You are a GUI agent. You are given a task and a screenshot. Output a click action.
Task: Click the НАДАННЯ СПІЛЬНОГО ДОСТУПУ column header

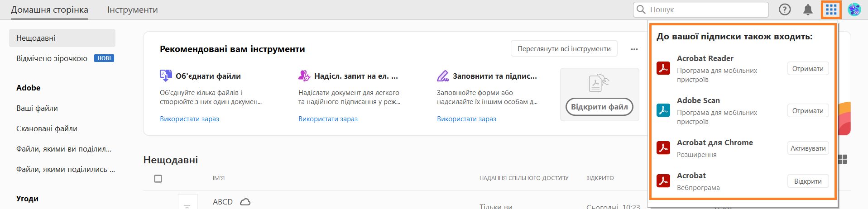[x=523, y=178]
